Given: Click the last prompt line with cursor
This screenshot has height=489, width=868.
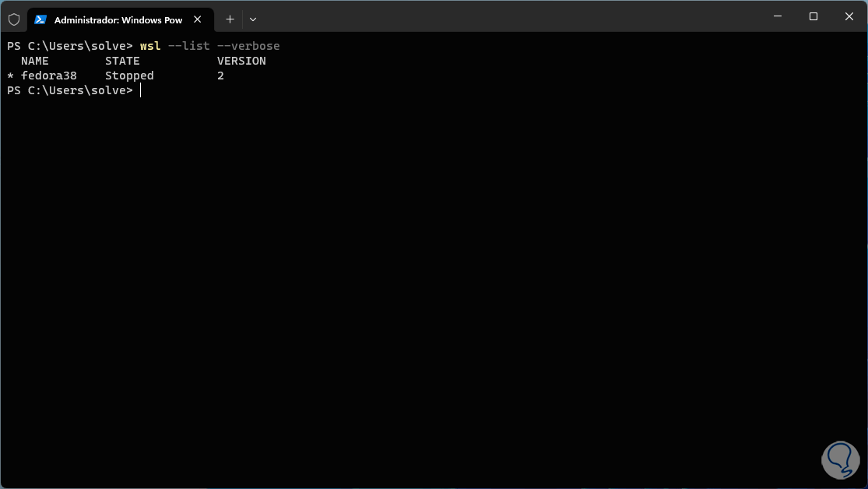Looking at the screenshot, I should pos(74,90).
